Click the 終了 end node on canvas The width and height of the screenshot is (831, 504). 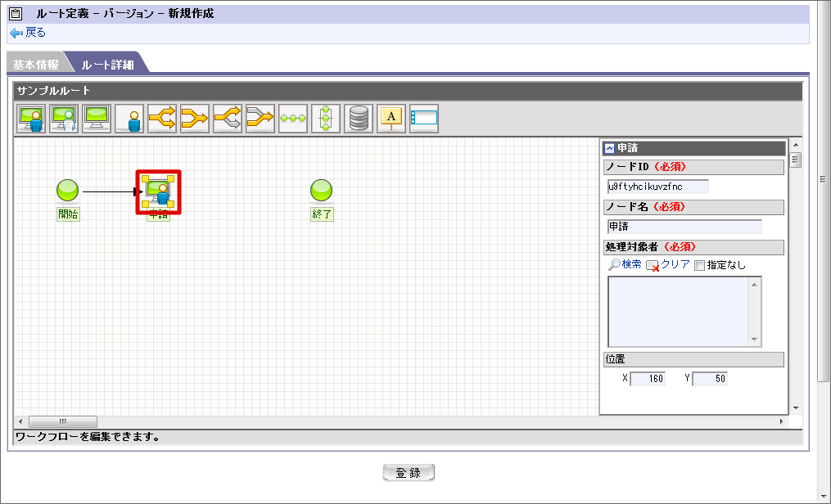[321, 191]
